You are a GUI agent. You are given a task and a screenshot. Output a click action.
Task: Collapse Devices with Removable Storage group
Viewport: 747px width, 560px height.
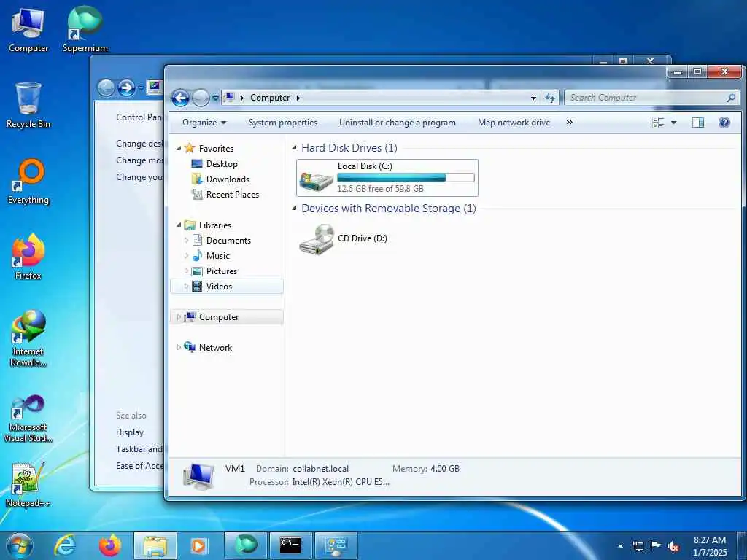[x=295, y=208]
